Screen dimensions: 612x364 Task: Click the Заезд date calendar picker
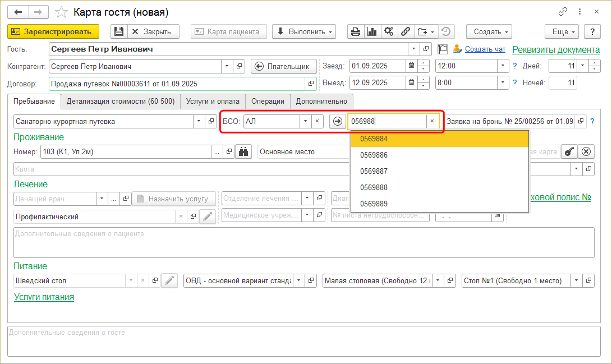pos(412,66)
